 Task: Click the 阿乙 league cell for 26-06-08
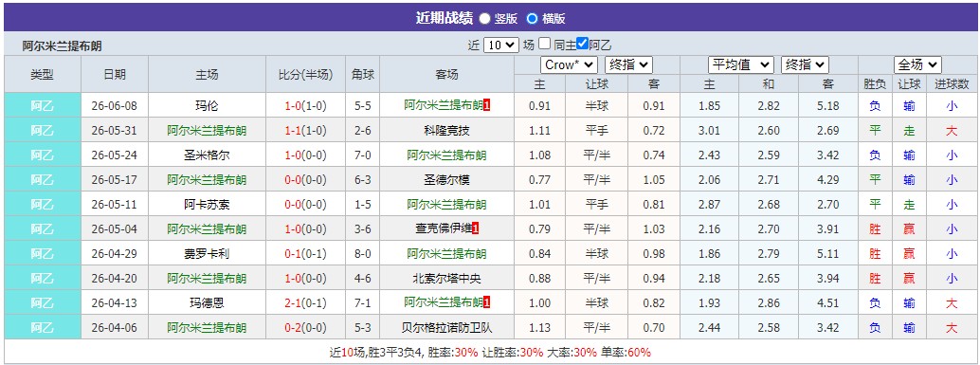[x=43, y=105]
